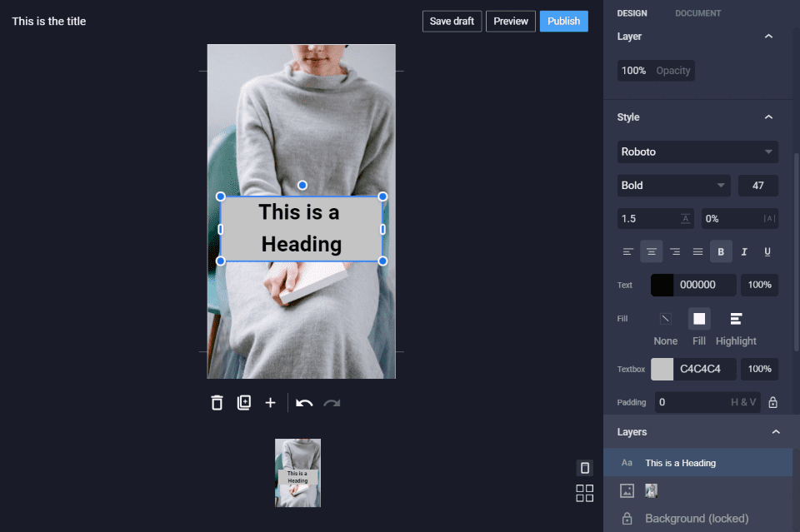Justify the text alignment
The image size is (800, 532).
[x=698, y=251]
